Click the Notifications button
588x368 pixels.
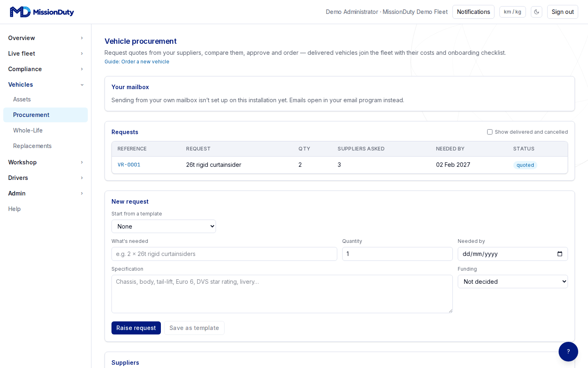coord(473,12)
